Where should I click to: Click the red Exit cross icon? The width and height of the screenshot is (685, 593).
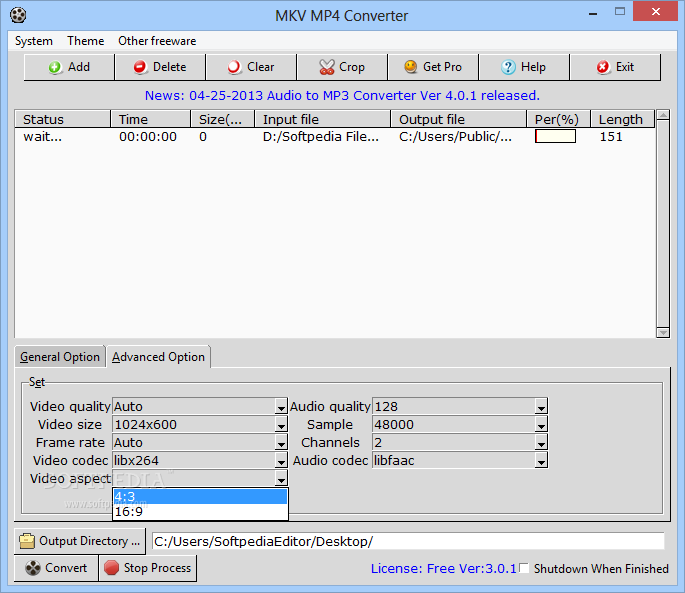603,67
